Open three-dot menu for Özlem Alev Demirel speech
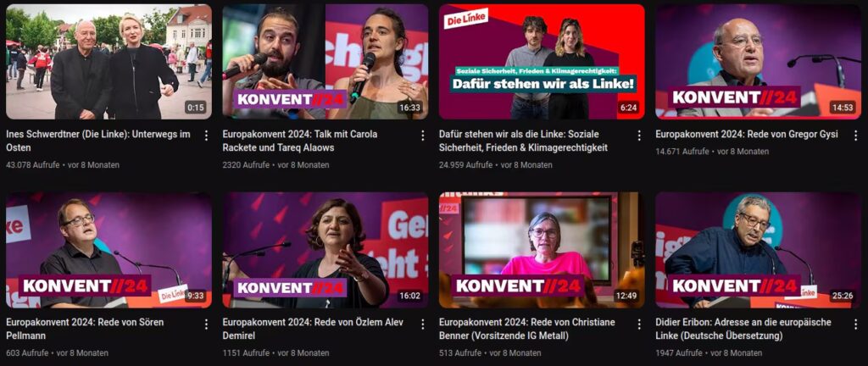 coord(422,324)
